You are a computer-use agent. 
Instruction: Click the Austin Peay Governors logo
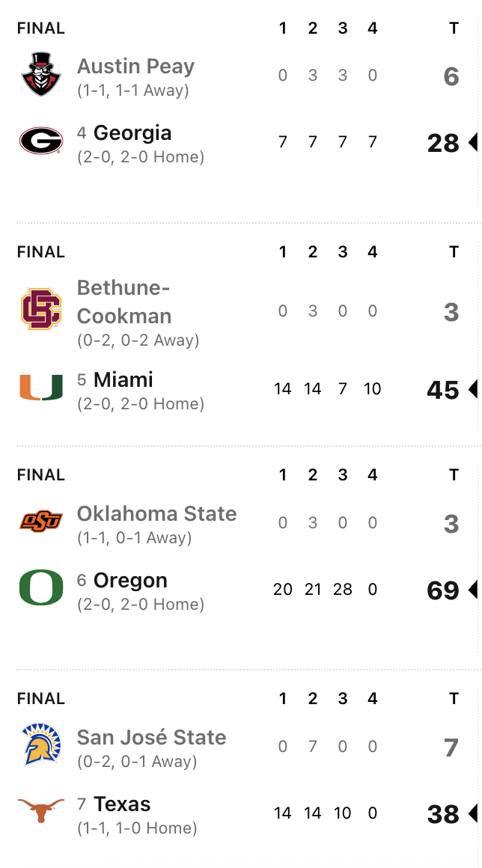[x=41, y=75]
